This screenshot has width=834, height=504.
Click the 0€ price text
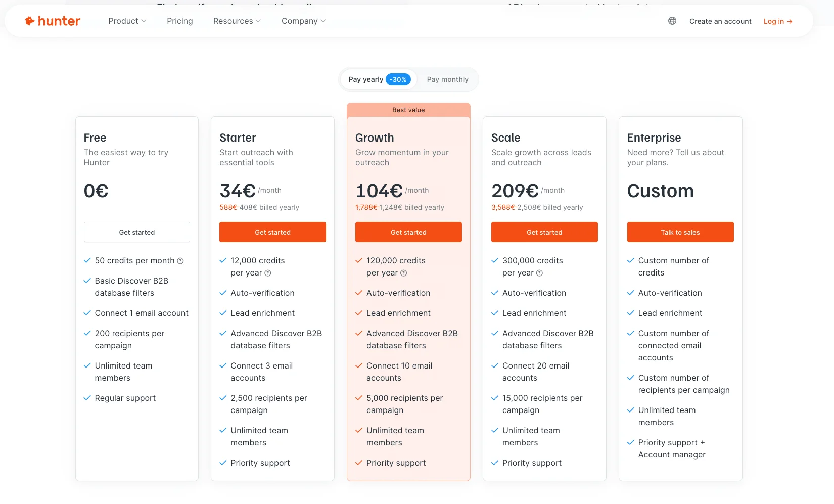tap(96, 191)
